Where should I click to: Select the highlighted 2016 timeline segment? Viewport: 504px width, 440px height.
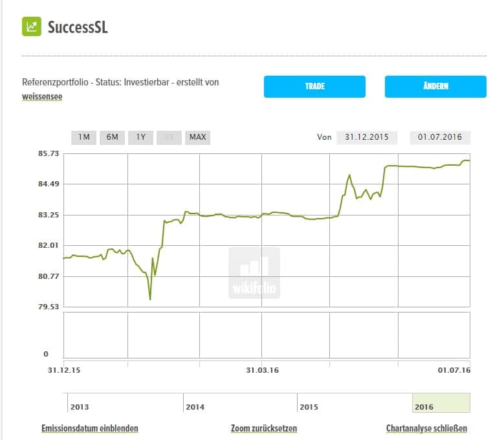[441, 402]
